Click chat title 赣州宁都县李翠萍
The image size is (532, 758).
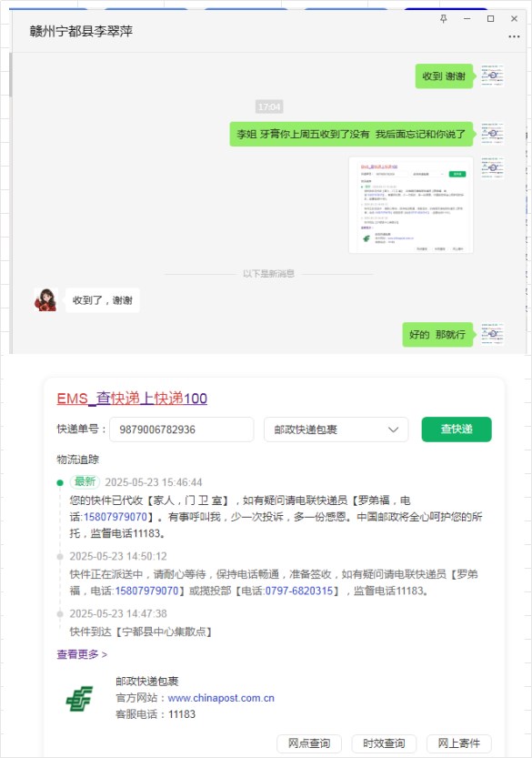[x=81, y=32]
